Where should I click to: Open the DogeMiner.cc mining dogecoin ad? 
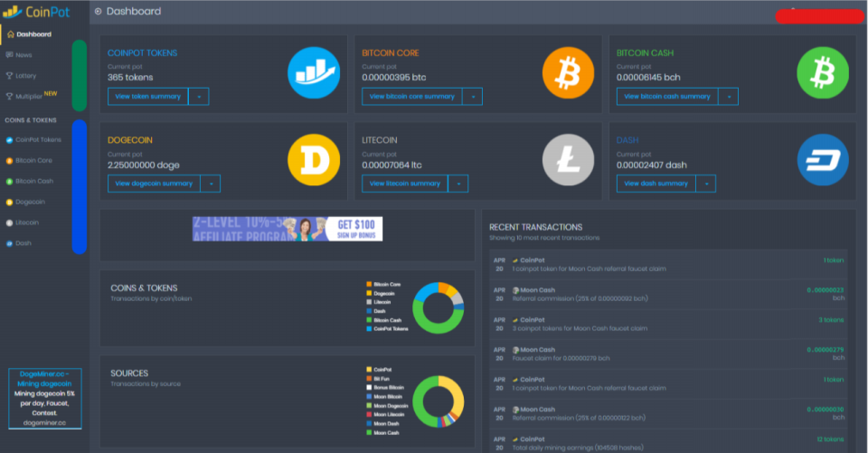45,398
